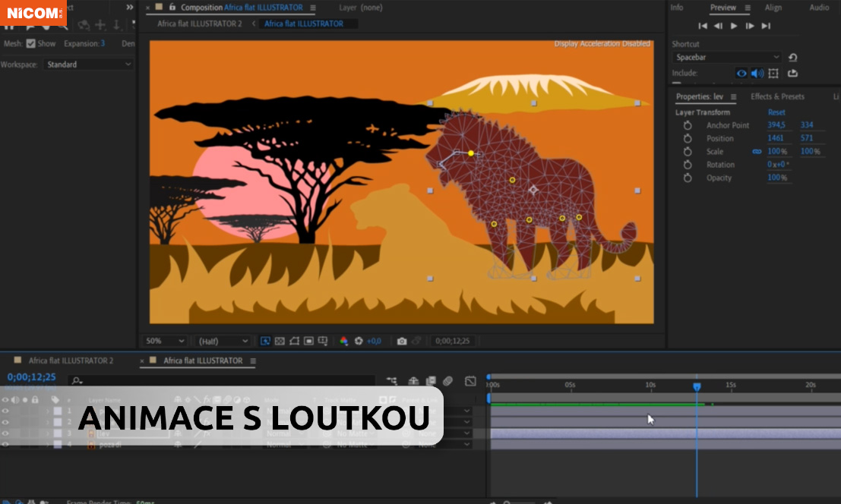The height and width of the screenshot is (504, 841).
Task: Open the Workspace Standard dropdown
Action: click(88, 65)
